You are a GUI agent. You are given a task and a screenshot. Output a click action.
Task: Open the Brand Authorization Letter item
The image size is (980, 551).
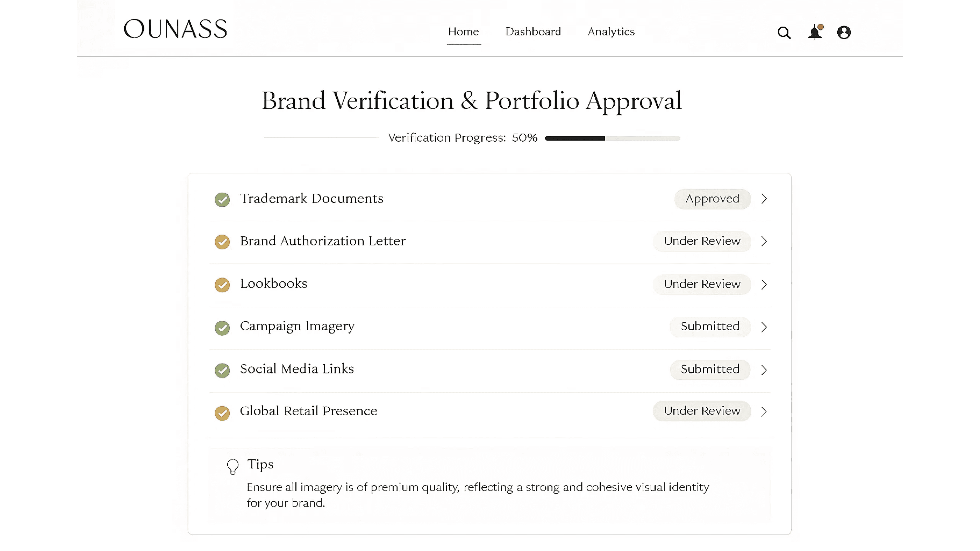pyautogui.click(x=323, y=241)
